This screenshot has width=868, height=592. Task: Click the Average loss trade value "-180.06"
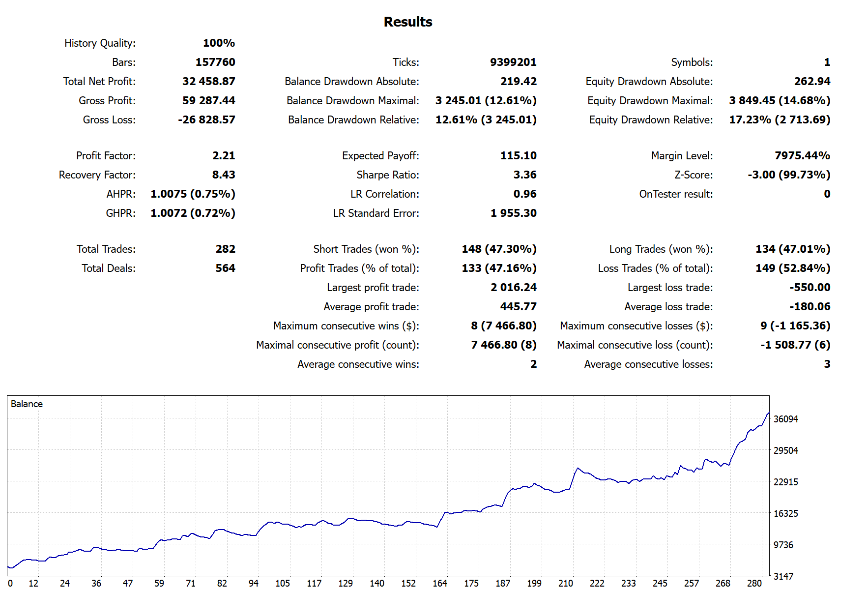point(810,307)
